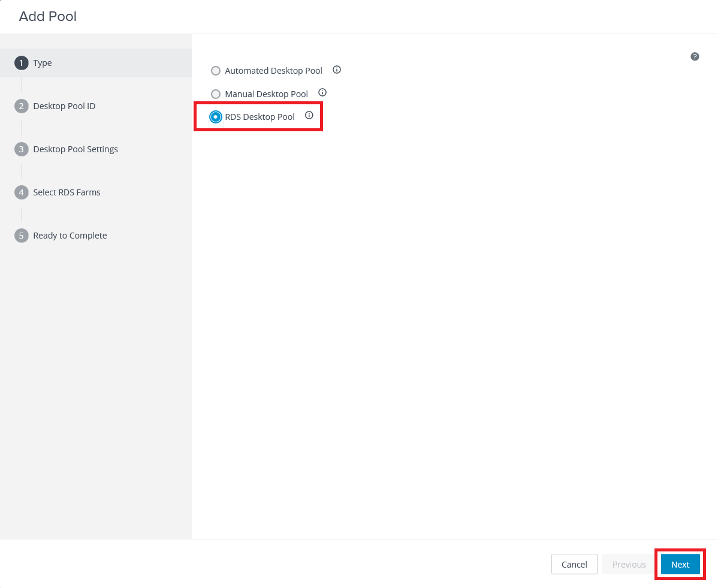Click the step 5 number circle

point(22,236)
